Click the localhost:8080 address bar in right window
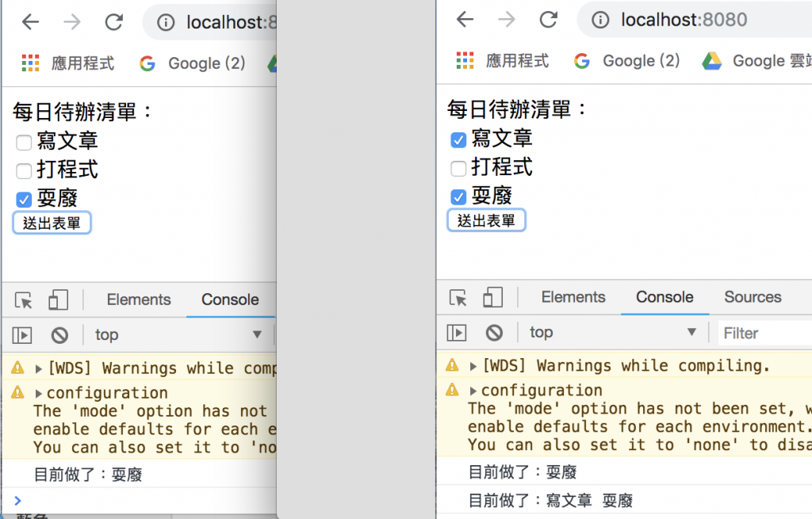Screen dimensions: 812x519 point(684,20)
